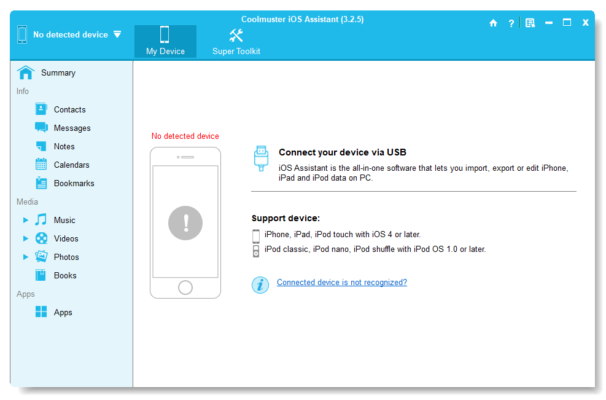Click the iPod classic icon under Support device

pos(256,251)
